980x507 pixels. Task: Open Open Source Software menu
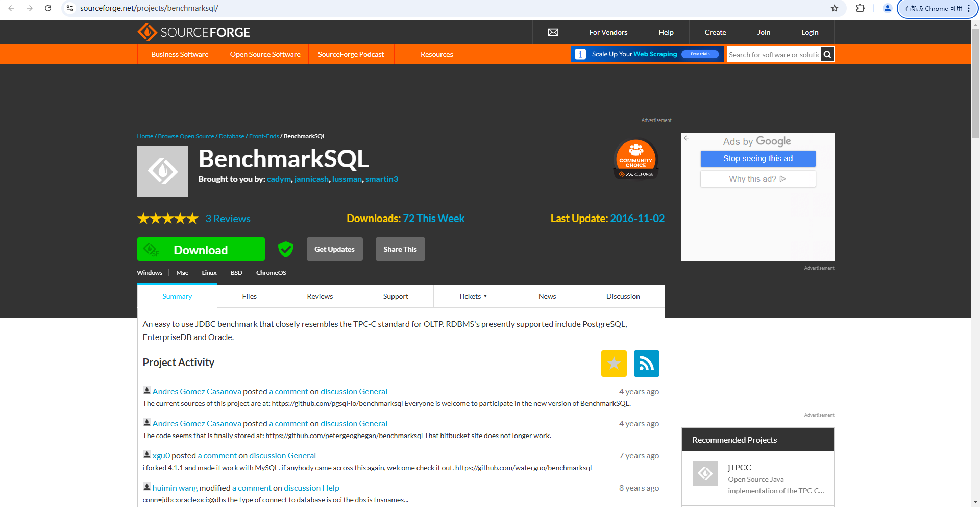265,54
